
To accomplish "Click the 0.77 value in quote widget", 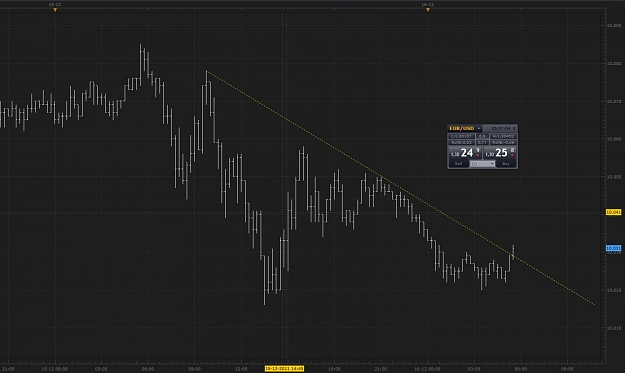I will 482,142.
